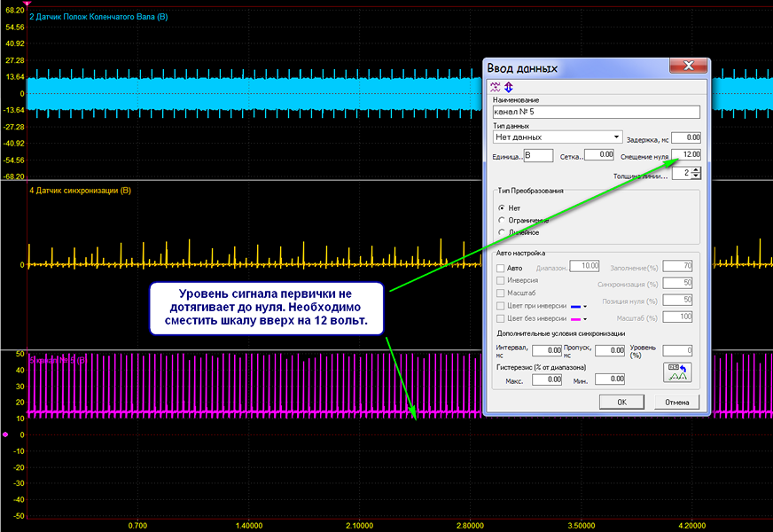Click the Гистерезис Мин. input field
Screen dimensions: 773x532
[610, 379]
